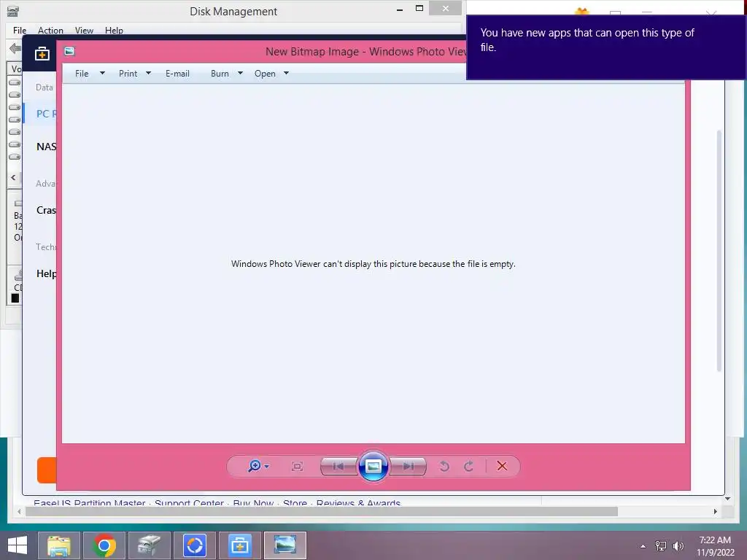Image resolution: width=747 pixels, height=560 pixels.
Task: Select the NAS item in EaseUS sidebar
Action: (x=46, y=147)
